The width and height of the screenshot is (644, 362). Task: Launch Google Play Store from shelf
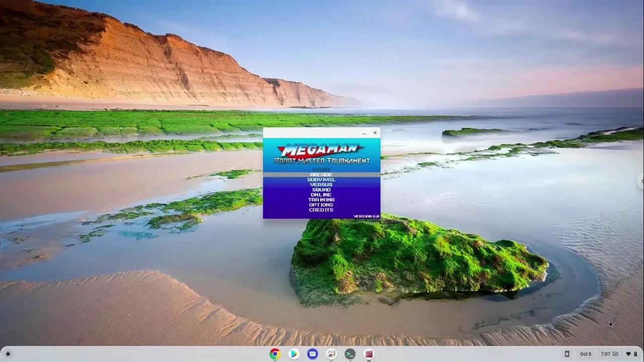(x=294, y=354)
